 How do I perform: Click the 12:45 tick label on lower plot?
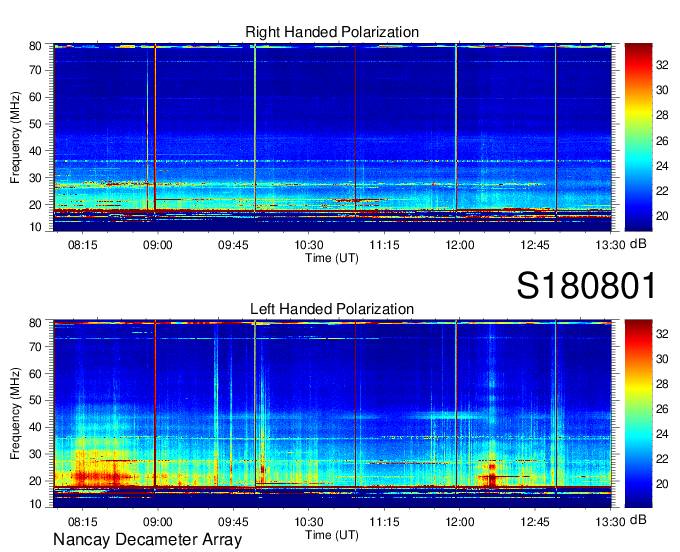tap(535, 522)
